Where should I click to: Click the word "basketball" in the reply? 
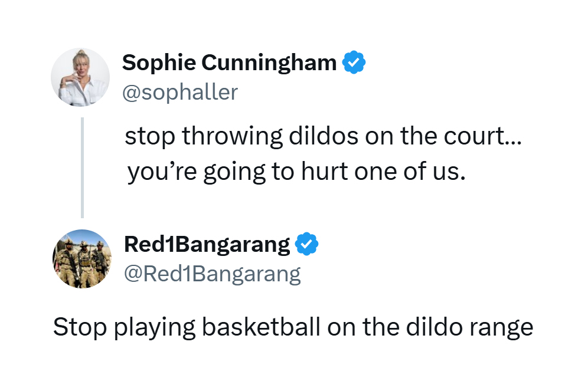(x=261, y=327)
